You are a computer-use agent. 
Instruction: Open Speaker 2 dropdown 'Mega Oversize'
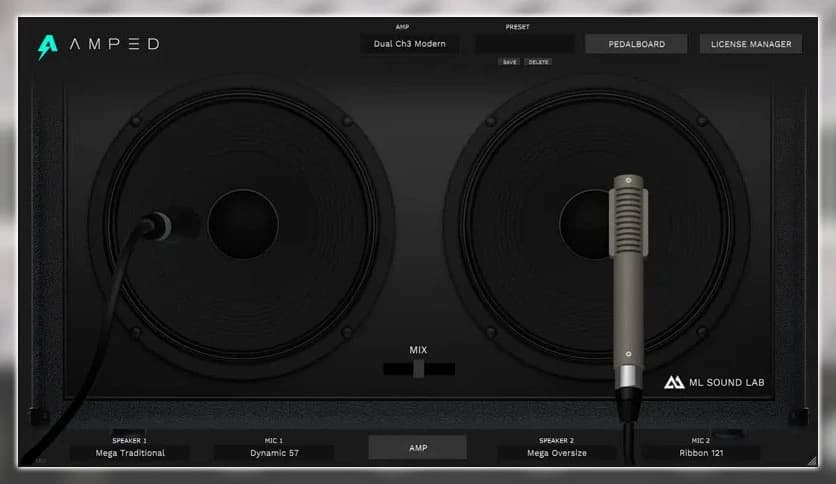tap(557, 453)
